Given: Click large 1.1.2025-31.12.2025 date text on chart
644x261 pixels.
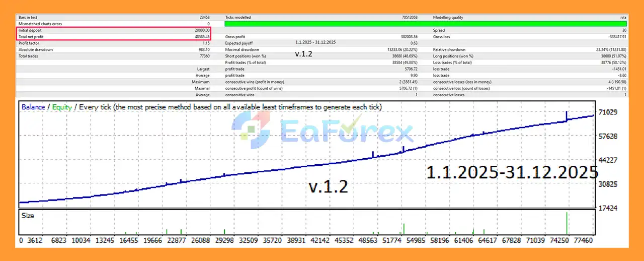Looking at the screenshot, I should tap(512, 172).
